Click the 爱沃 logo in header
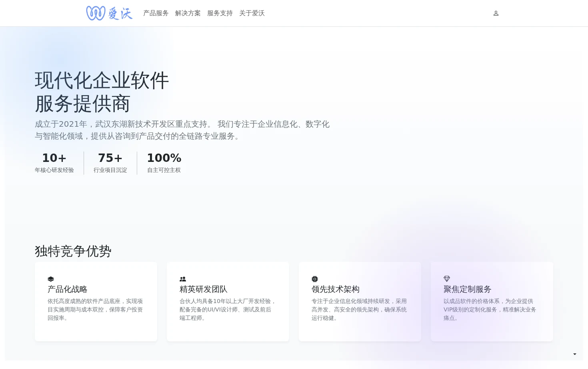Viewport: 588px width, 369px height. 109,13
